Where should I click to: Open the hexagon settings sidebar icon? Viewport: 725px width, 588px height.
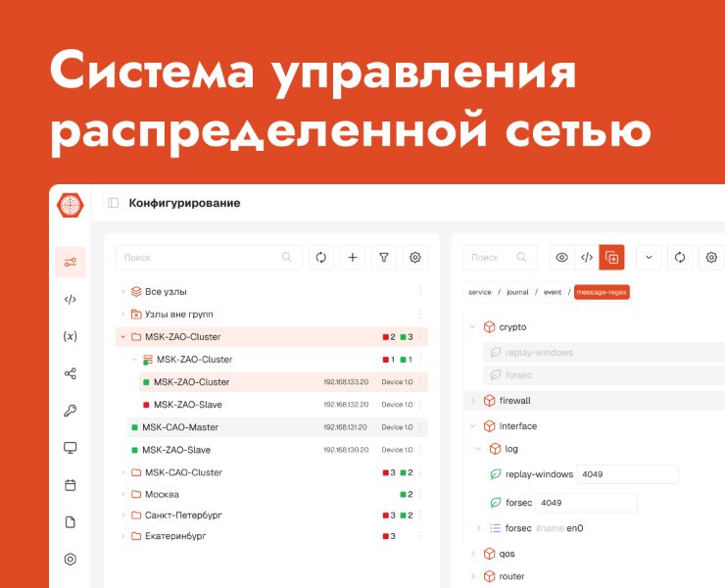click(x=71, y=559)
